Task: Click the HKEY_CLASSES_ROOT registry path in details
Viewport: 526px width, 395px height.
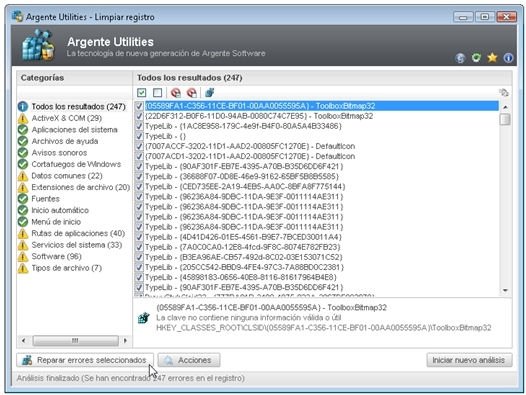Action: tap(324, 328)
